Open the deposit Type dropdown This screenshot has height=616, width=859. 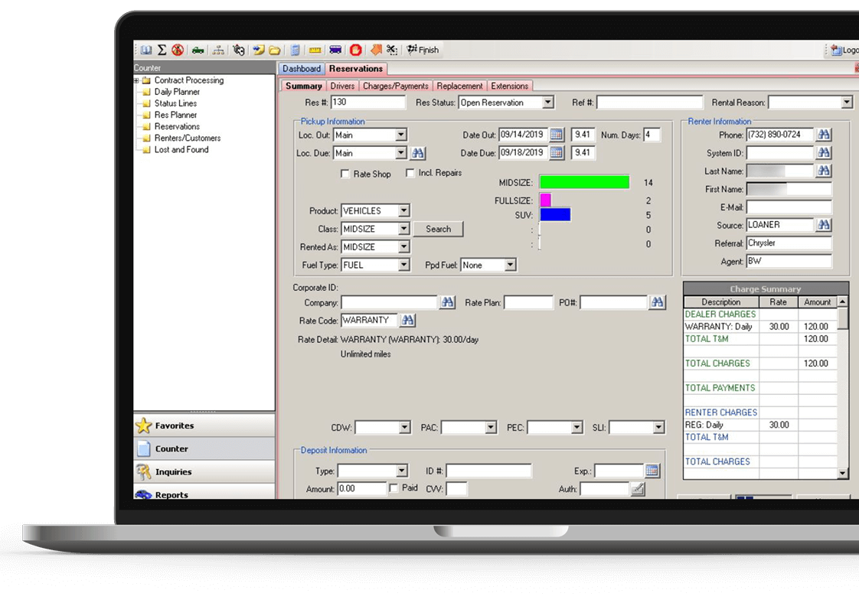click(401, 471)
